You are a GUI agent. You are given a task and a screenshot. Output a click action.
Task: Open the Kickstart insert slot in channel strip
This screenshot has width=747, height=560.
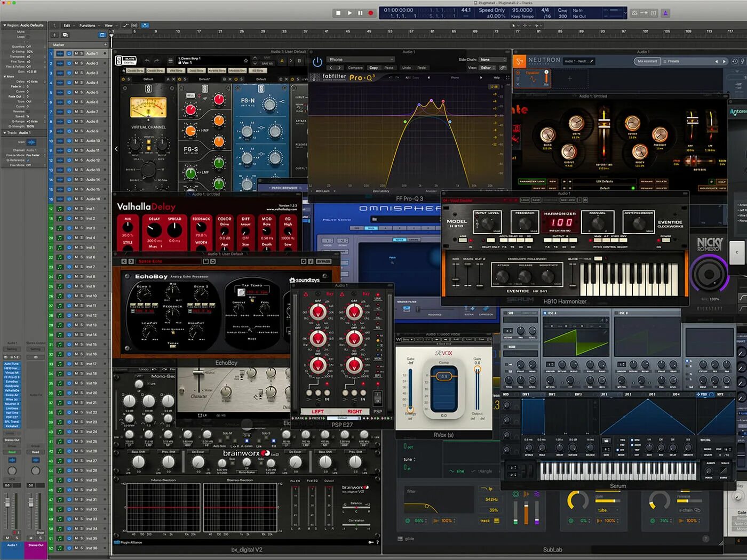pos(12,426)
